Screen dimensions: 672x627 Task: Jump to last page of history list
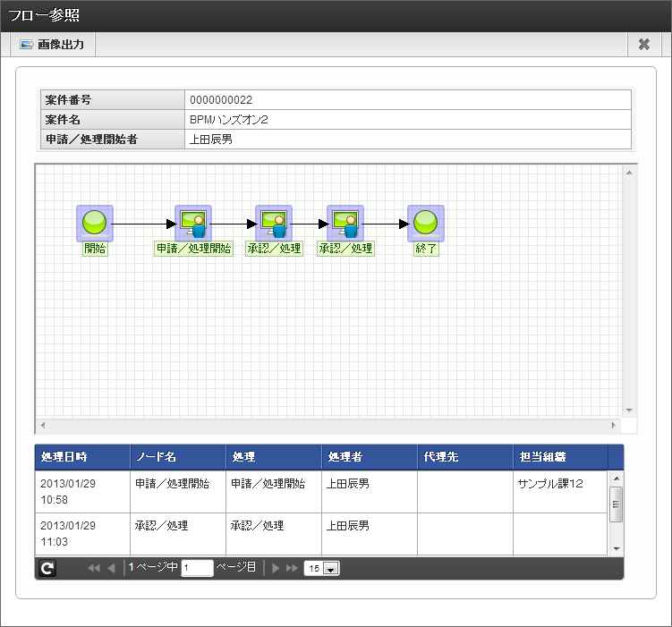coord(292,568)
